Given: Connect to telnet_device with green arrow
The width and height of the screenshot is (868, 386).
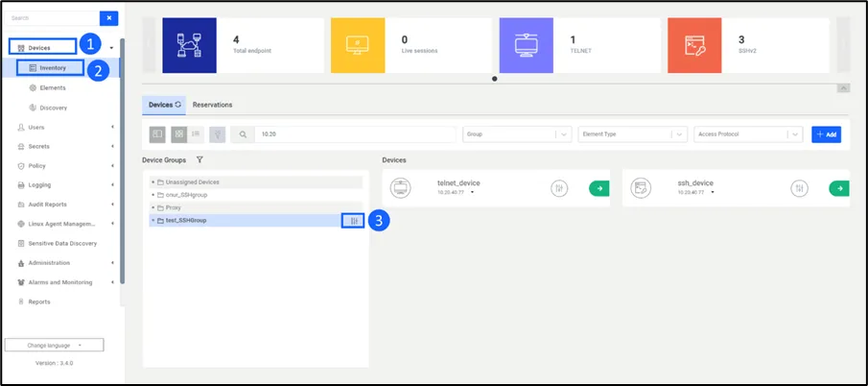Looking at the screenshot, I should click(598, 188).
